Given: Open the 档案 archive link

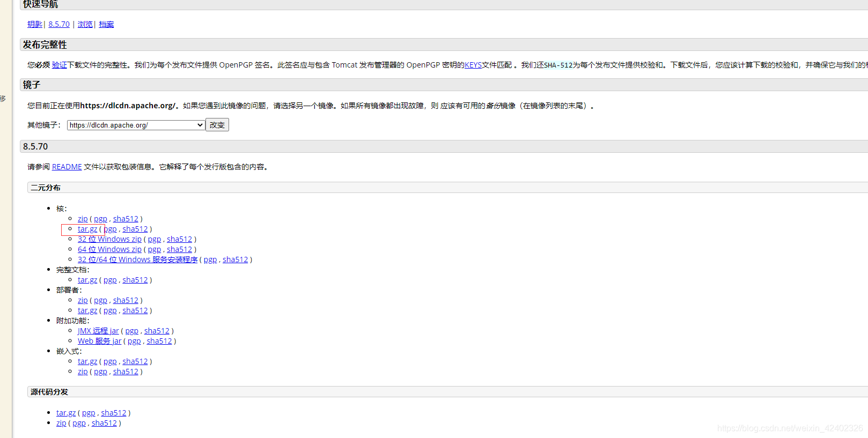Looking at the screenshot, I should [106, 24].
